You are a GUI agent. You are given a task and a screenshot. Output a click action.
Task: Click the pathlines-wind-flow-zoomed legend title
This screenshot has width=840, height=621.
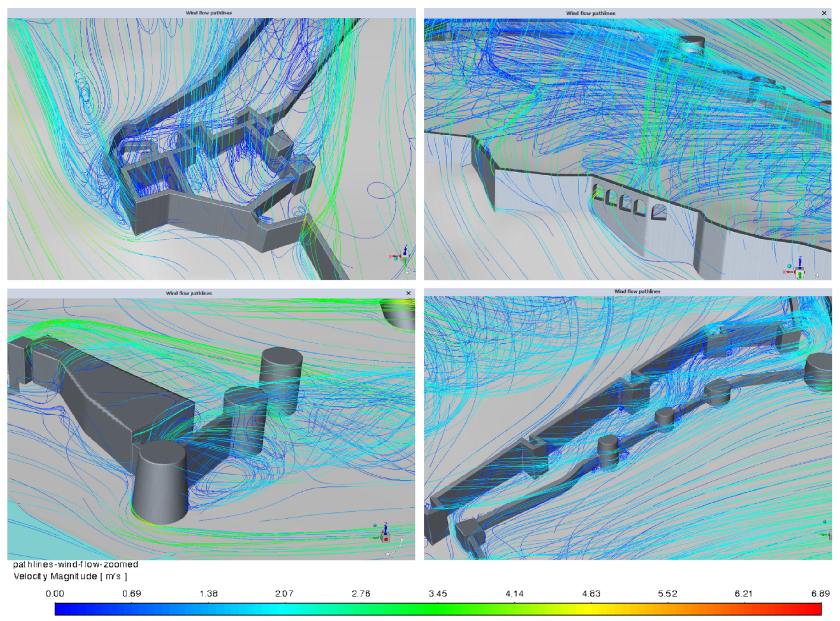(75, 565)
